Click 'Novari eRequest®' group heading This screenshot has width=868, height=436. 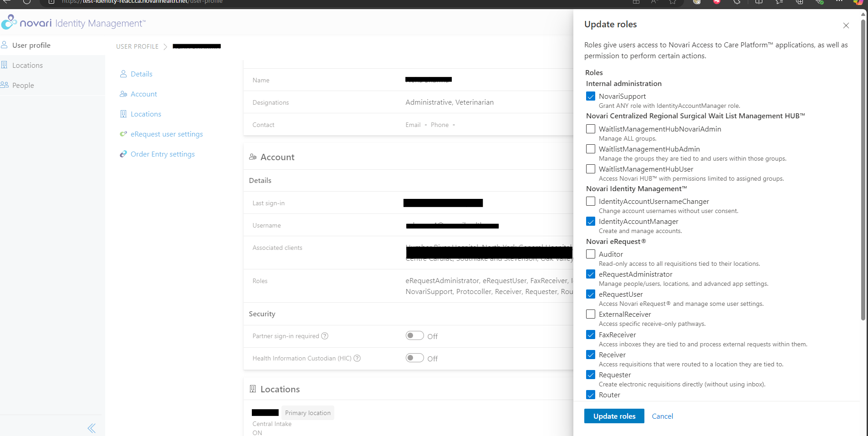tap(616, 241)
